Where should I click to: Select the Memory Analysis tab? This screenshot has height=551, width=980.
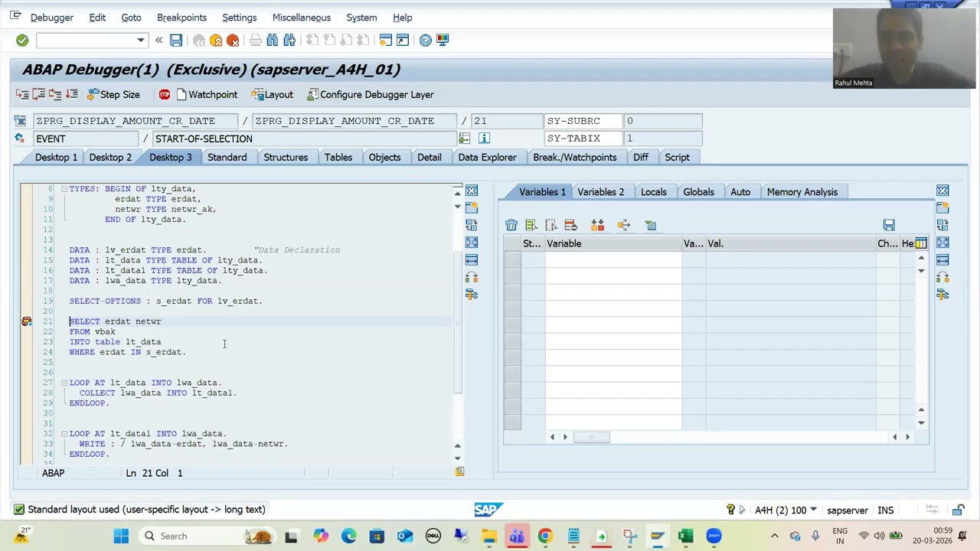pos(802,192)
